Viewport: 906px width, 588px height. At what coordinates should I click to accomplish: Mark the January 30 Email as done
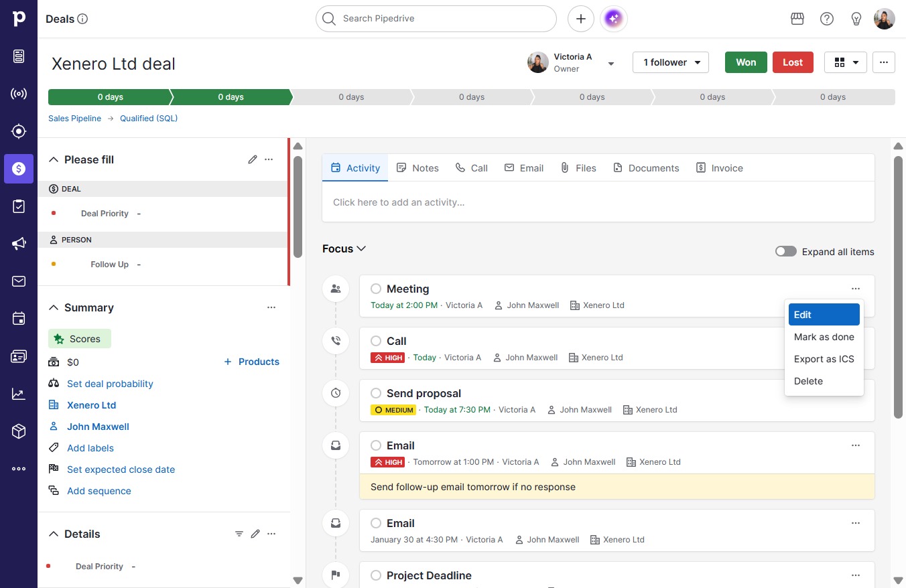pos(376,523)
